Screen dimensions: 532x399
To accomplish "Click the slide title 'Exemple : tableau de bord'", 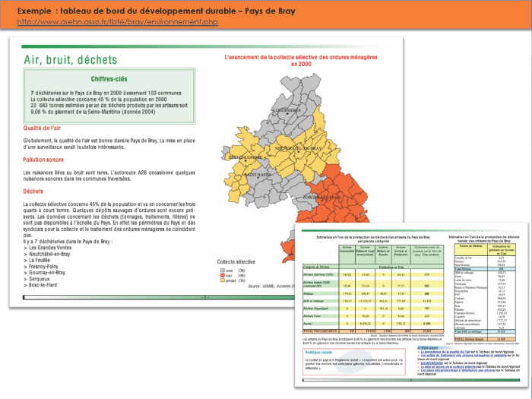I will point(157,11).
